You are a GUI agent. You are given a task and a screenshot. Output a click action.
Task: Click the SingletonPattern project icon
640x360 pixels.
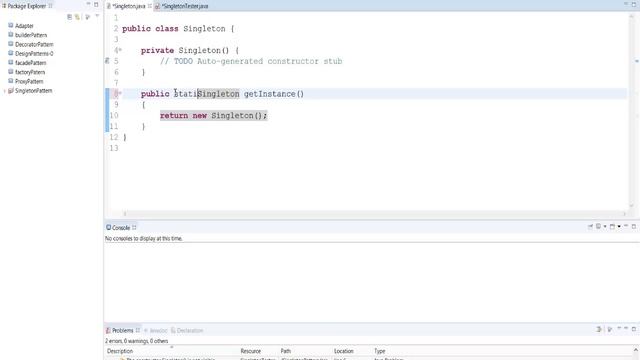pyautogui.click(x=11, y=91)
